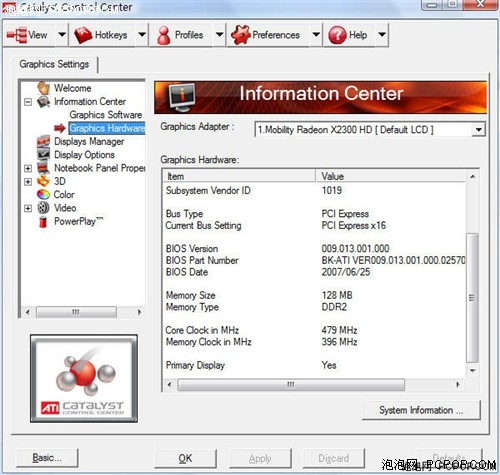Click the System Information button

coord(421,410)
